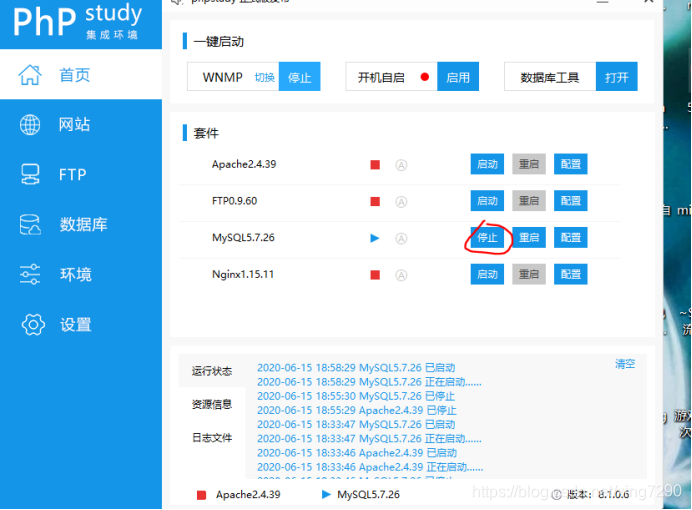The height and width of the screenshot is (510, 692).
Task: Click 切换 to switch WNMP stack
Action: point(265,78)
